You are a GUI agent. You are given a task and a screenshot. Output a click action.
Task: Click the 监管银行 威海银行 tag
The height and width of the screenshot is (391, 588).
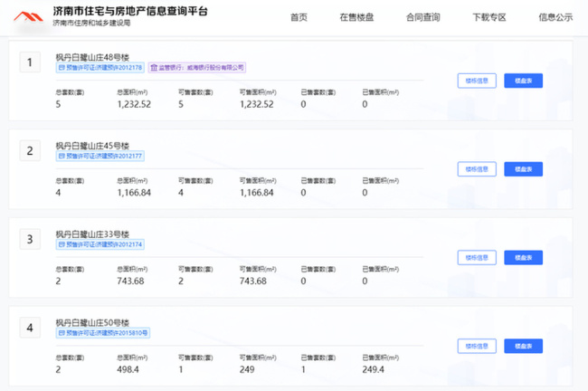(x=197, y=68)
